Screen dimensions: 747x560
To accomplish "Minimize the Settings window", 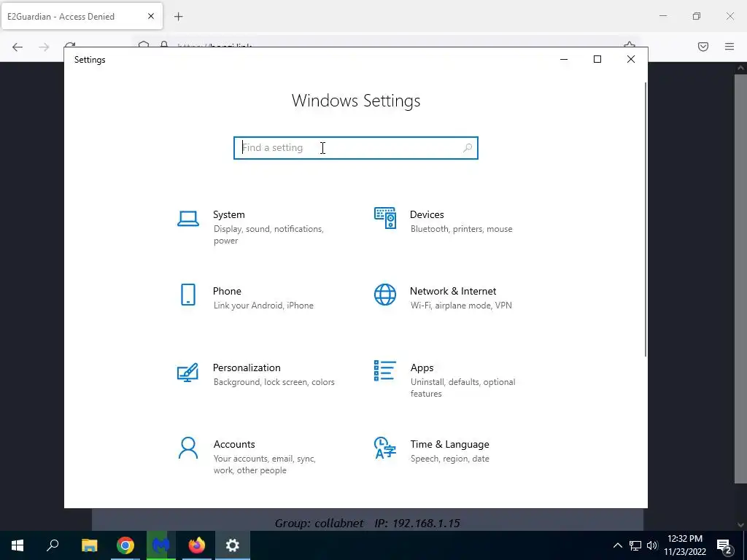I will tap(564, 59).
